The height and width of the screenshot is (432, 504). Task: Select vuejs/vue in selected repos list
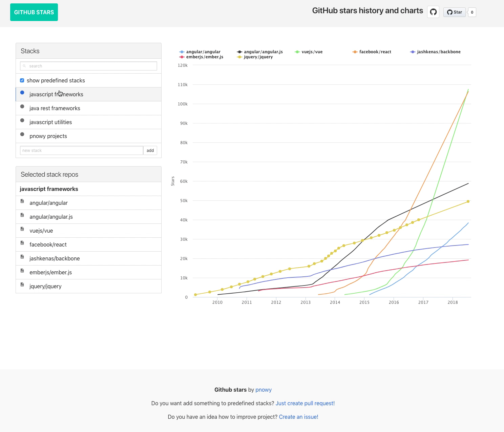click(x=88, y=231)
